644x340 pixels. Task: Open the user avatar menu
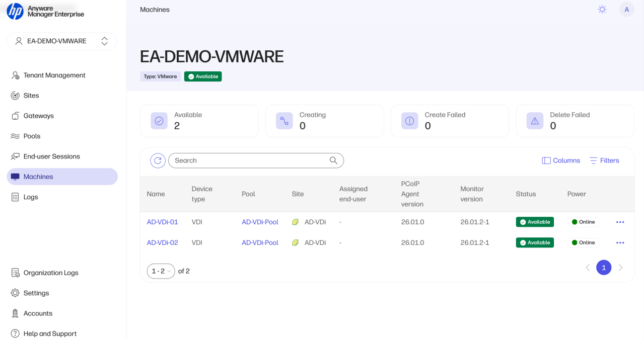pos(626,10)
